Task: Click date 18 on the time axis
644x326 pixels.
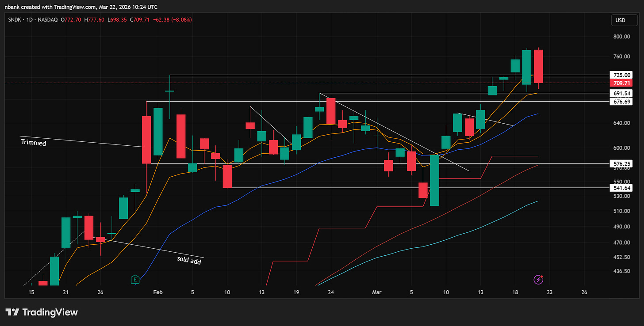Action: pos(515,292)
